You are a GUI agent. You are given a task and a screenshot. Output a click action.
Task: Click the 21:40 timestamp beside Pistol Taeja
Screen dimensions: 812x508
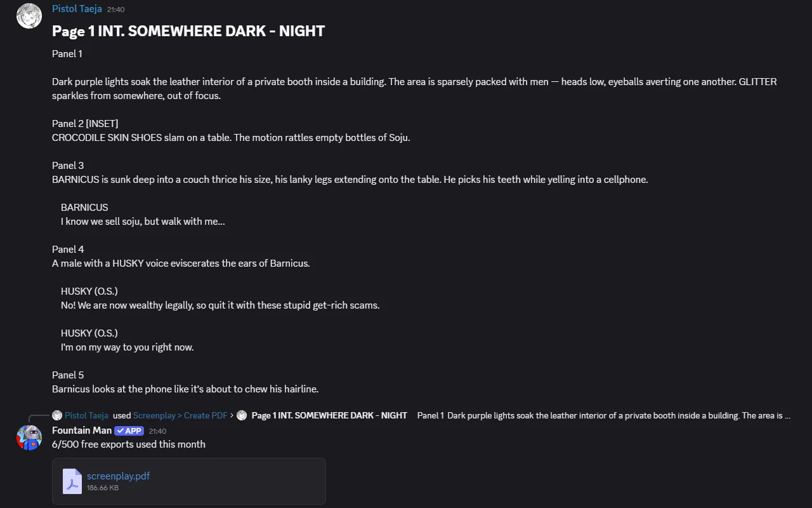pyautogui.click(x=116, y=10)
